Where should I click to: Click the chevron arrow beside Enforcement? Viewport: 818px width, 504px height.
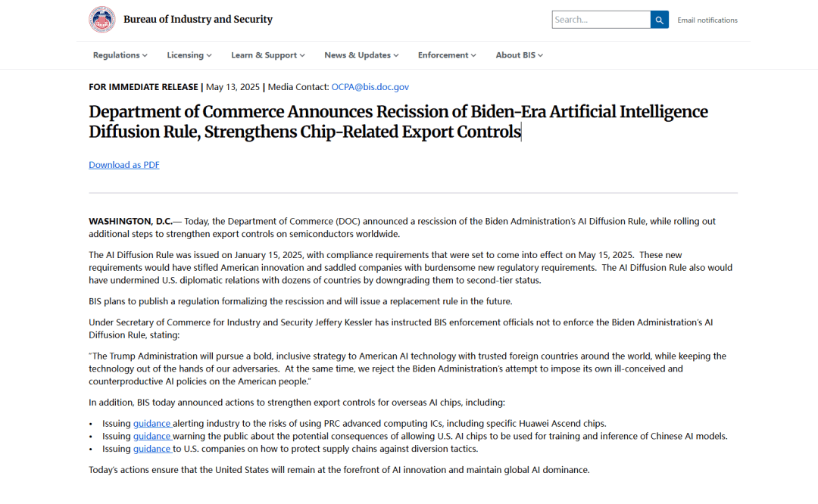pos(473,55)
